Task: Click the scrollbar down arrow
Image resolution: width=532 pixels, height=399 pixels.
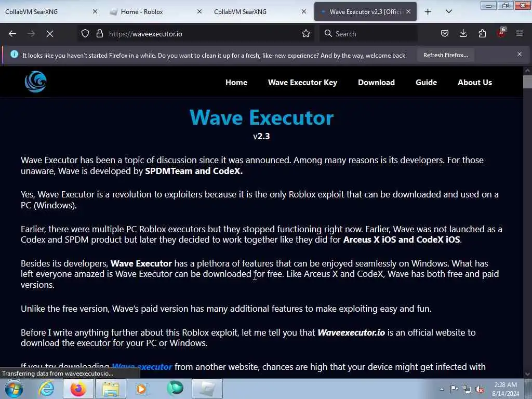Action: pyautogui.click(x=528, y=374)
